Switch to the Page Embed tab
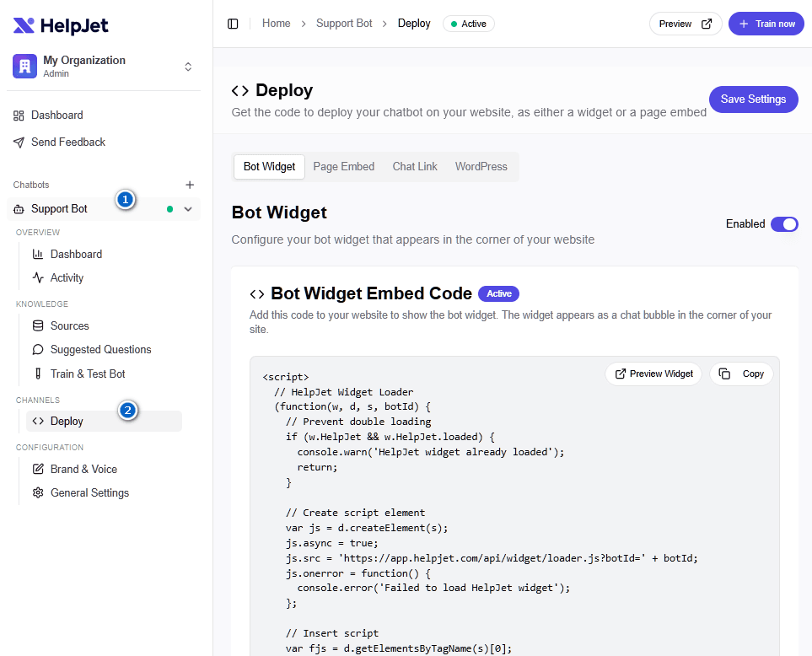This screenshot has width=812, height=656. pyautogui.click(x=343, y=167)
